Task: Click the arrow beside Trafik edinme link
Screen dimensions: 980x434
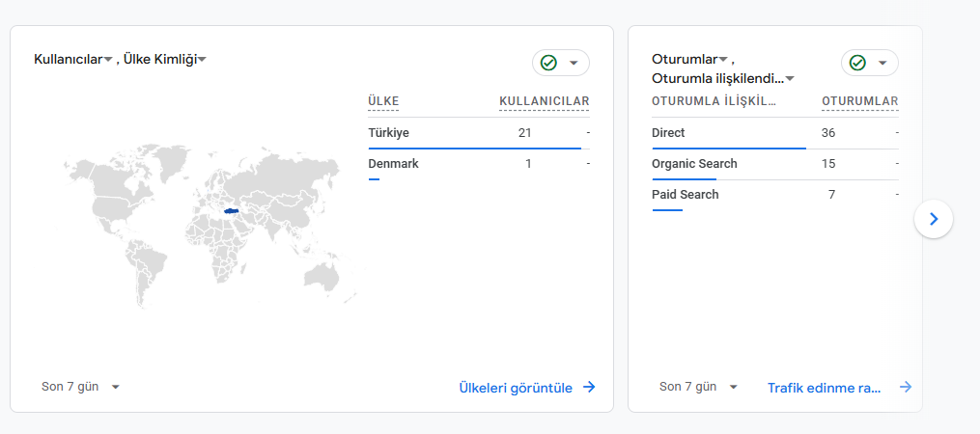Action: pos(906,387)
